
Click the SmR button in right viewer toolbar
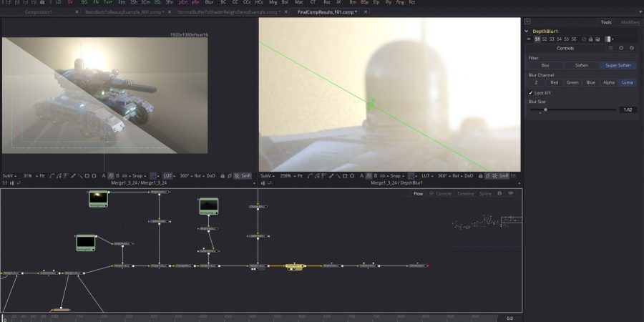504,175
